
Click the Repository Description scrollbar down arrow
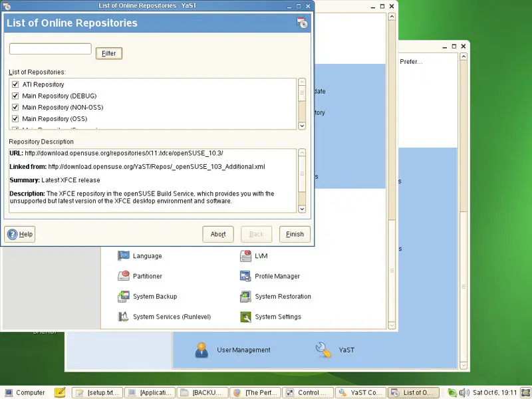[x=302, y=209]
